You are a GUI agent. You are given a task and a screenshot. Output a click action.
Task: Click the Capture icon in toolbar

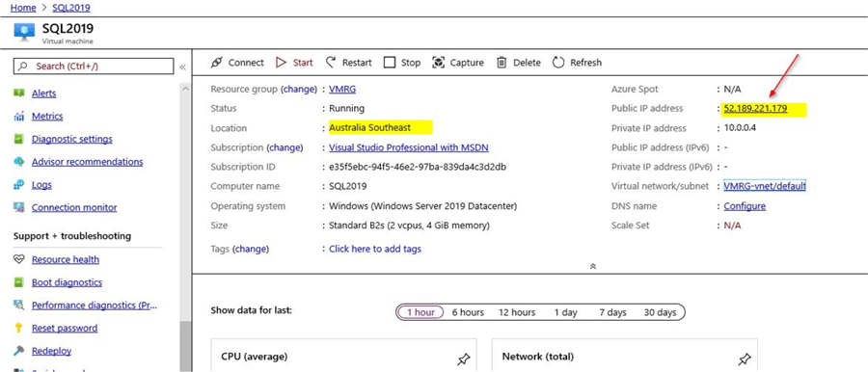(439, 63)
